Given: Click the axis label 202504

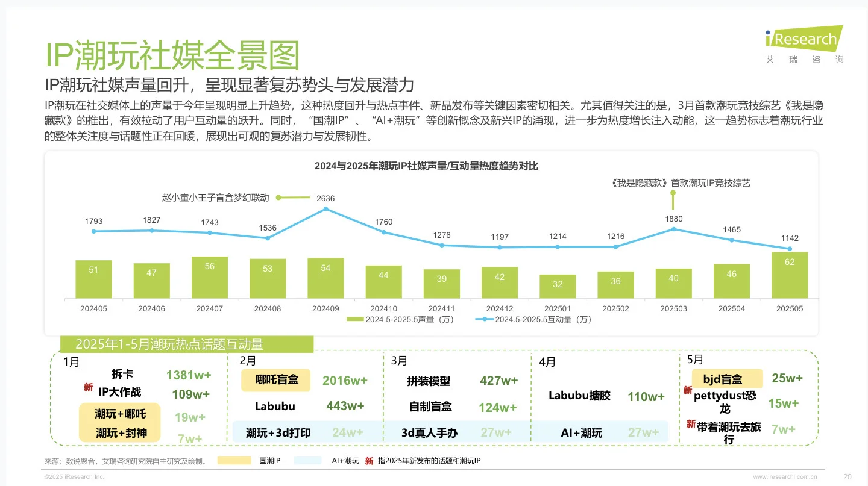Looking at the screenshot, I should (x=732, y=308).
